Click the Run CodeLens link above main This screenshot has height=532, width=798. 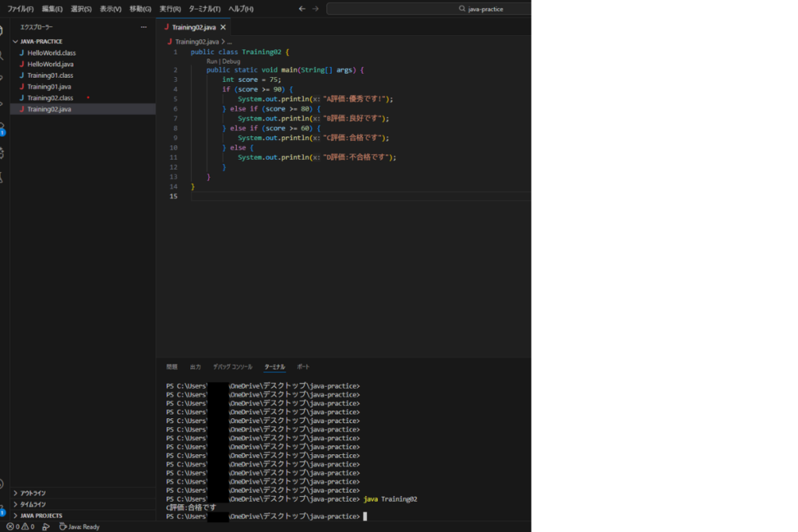pos(211,61)
